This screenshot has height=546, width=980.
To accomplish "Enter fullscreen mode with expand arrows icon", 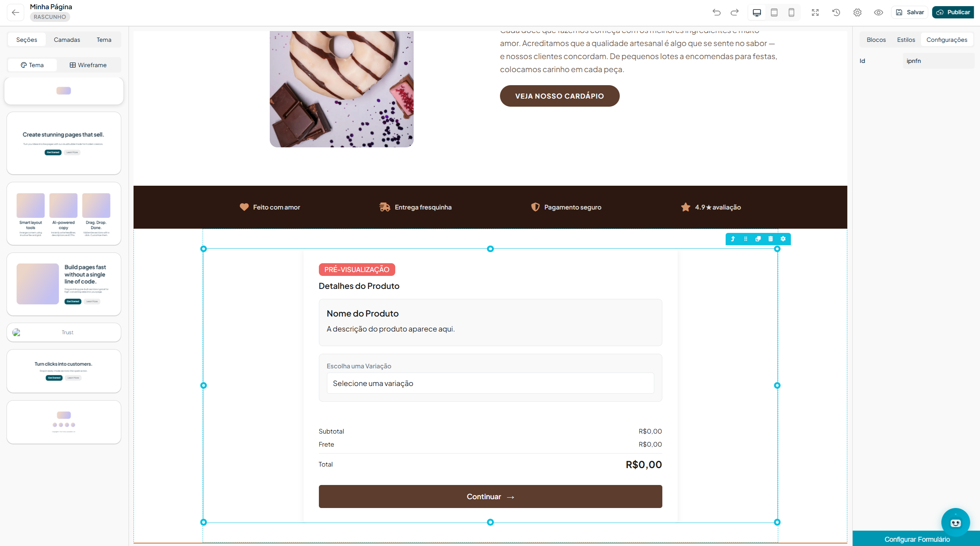I will click(815, 12).
